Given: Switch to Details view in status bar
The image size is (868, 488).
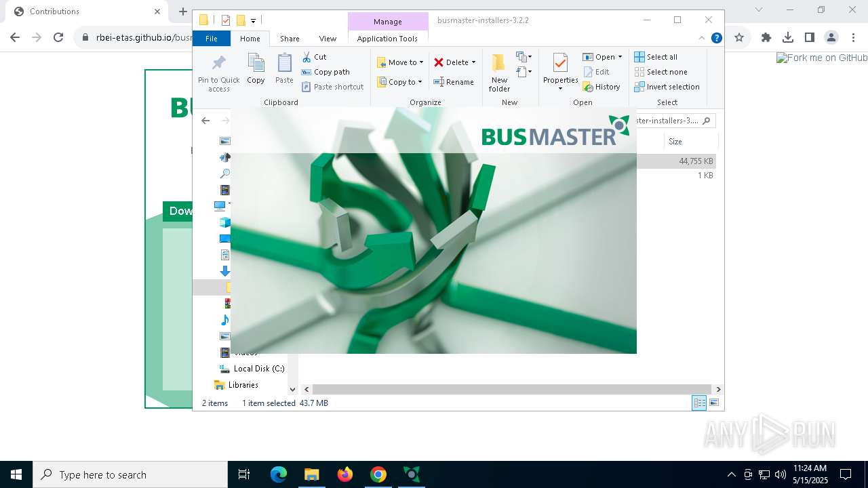Looking at the screenshot, I should click(698, 403).
